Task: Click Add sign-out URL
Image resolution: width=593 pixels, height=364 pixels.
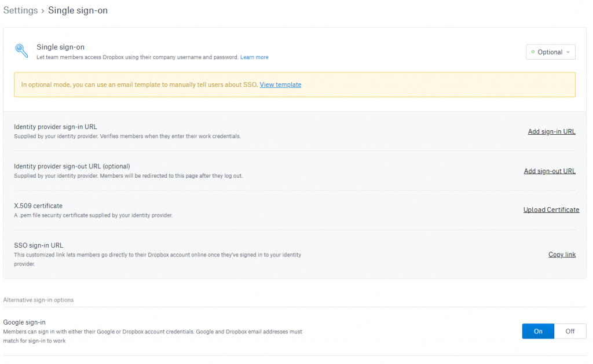Action: point(550,171)
